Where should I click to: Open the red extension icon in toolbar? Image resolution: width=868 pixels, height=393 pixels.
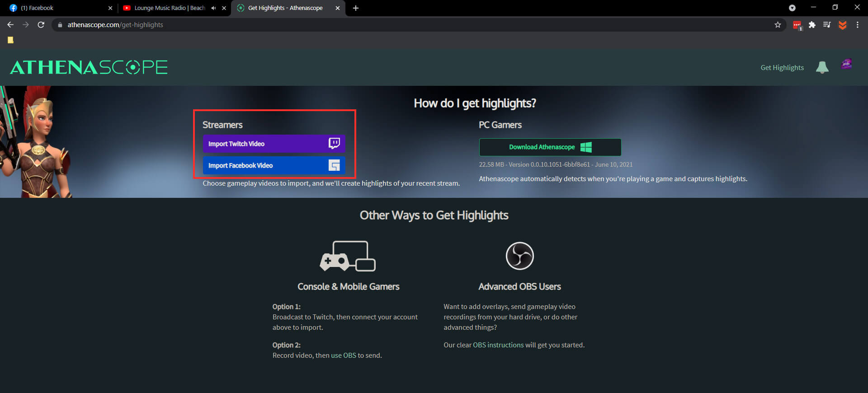[x=797, y=25]
